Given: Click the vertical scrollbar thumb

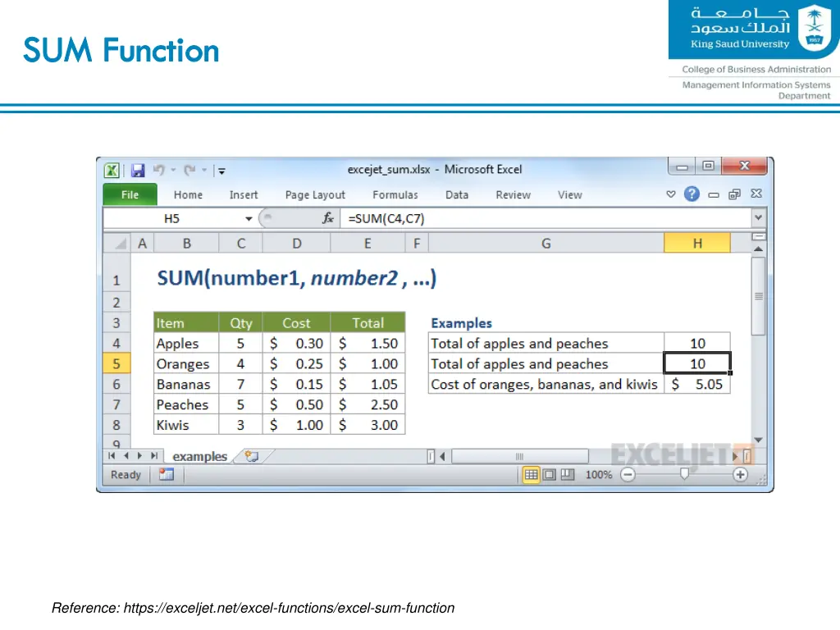Looking at the screenshot, I should coord(758,296).
